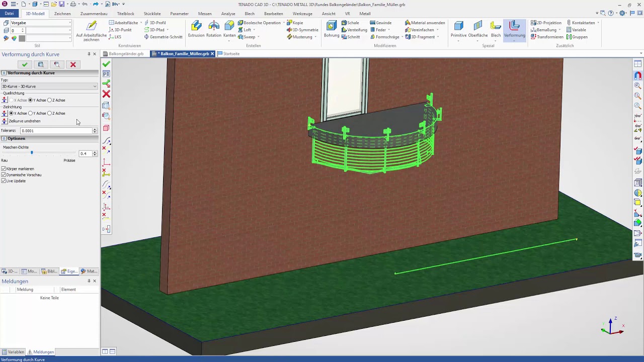Open the Blech sheet metal tool
Image resolution: width=644 pixels, height=362 pixels.
coord(496,30)
